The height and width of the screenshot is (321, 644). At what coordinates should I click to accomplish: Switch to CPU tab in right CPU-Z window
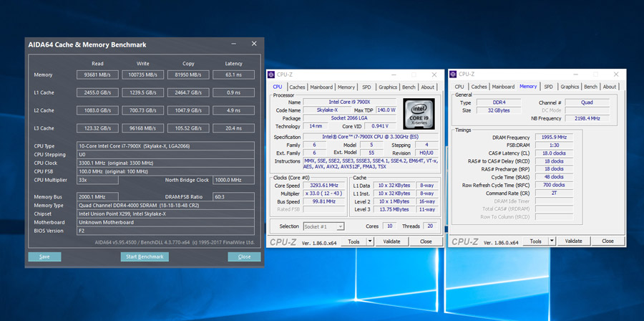pos(459,87)
